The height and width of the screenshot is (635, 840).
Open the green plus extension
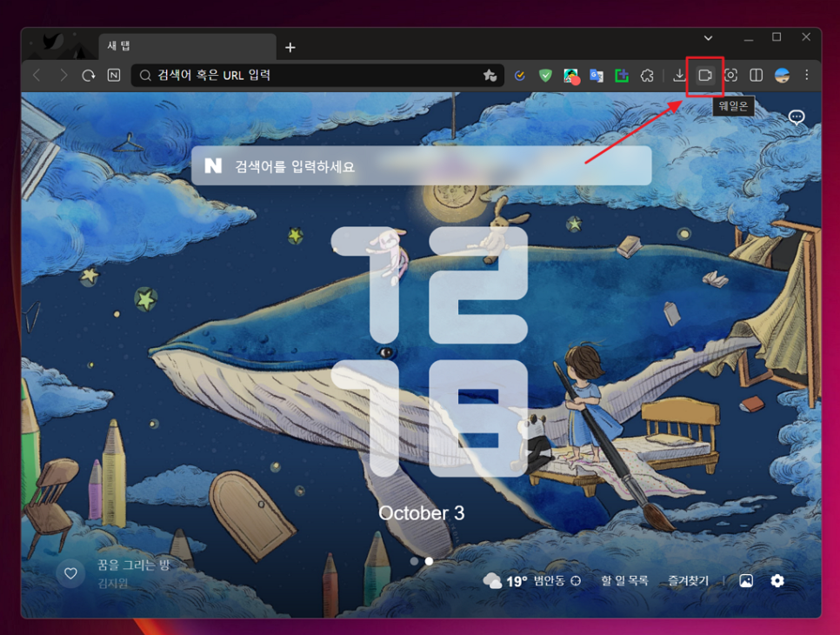click(x=622, y=76)
